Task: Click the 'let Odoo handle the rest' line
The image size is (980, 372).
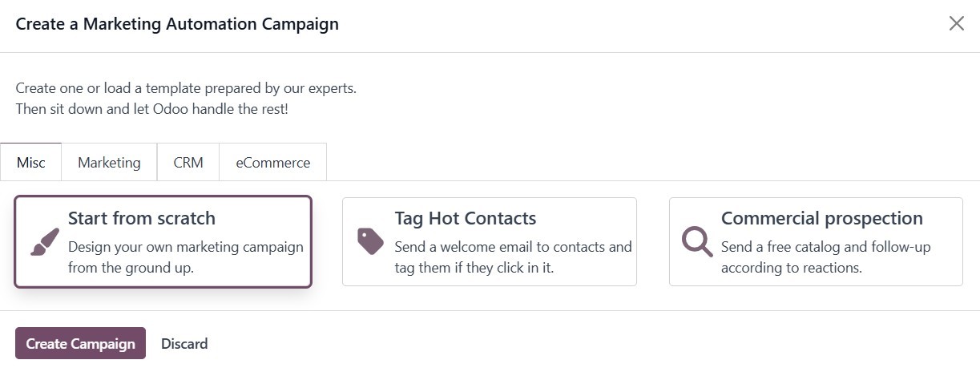Action: (152, 109)
